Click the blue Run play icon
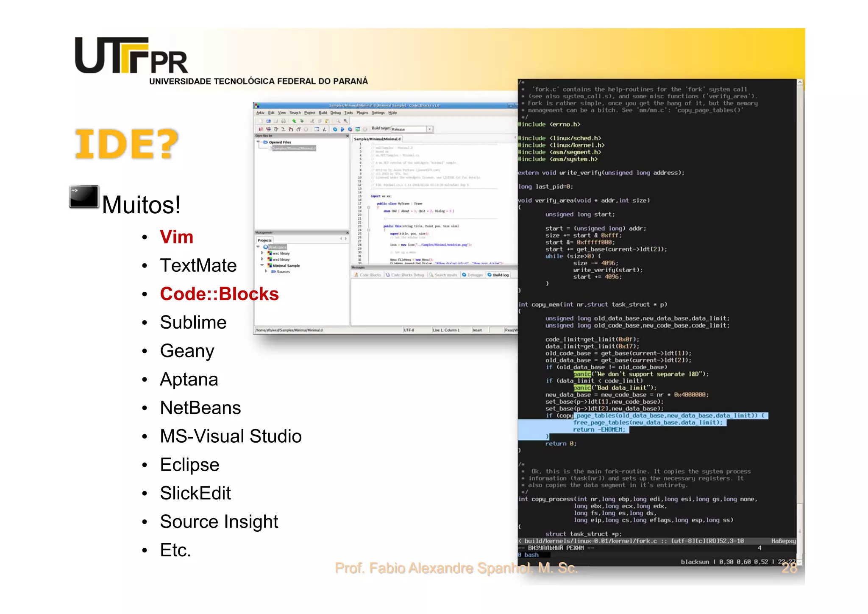The width and height of the screenshot is (868, 614). point(342,129)
